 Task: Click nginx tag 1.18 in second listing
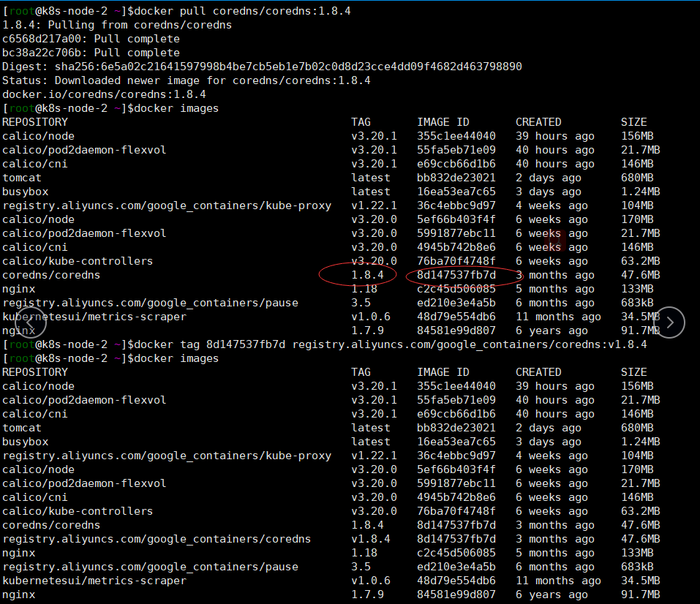[364, 553]
